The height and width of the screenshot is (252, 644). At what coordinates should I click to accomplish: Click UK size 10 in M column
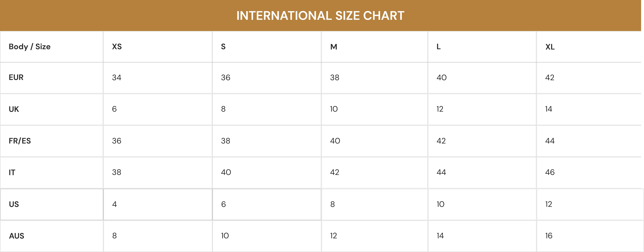pyautogui.click(x=334, y=109)
